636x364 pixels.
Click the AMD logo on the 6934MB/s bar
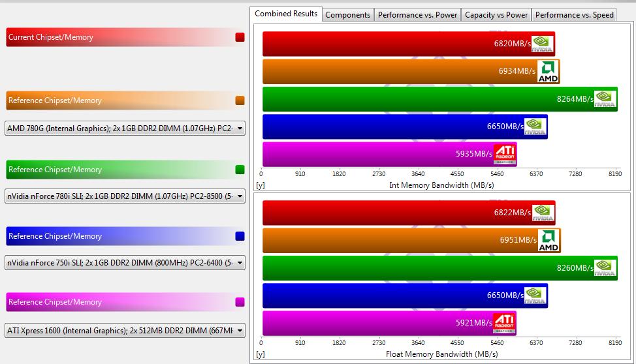click(548, 71)
